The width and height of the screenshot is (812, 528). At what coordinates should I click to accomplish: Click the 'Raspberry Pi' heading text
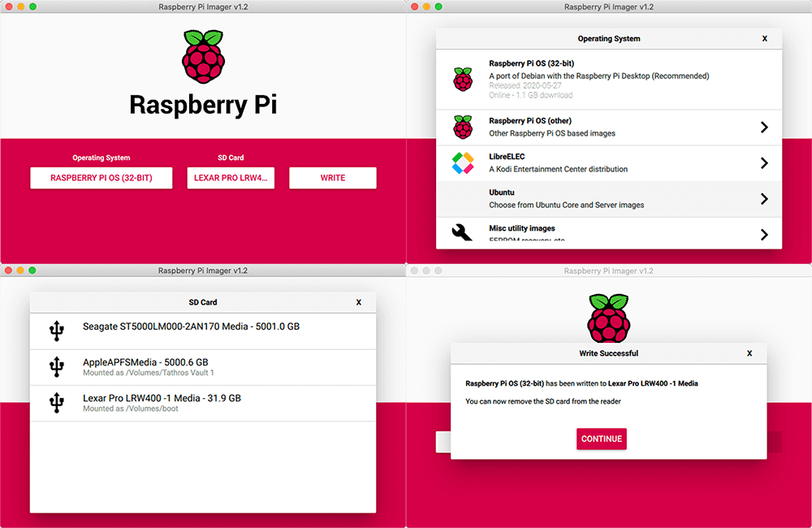203,105
